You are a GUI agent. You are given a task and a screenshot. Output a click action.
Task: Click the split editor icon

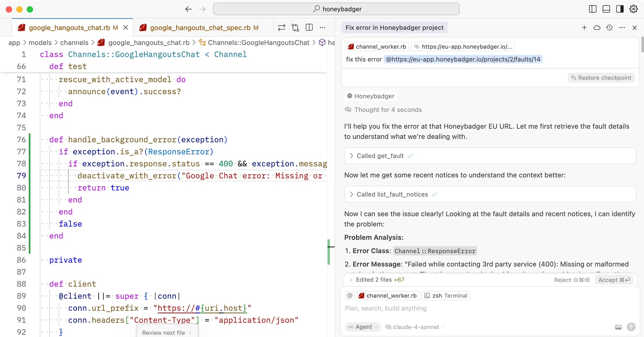click(309, 27)
